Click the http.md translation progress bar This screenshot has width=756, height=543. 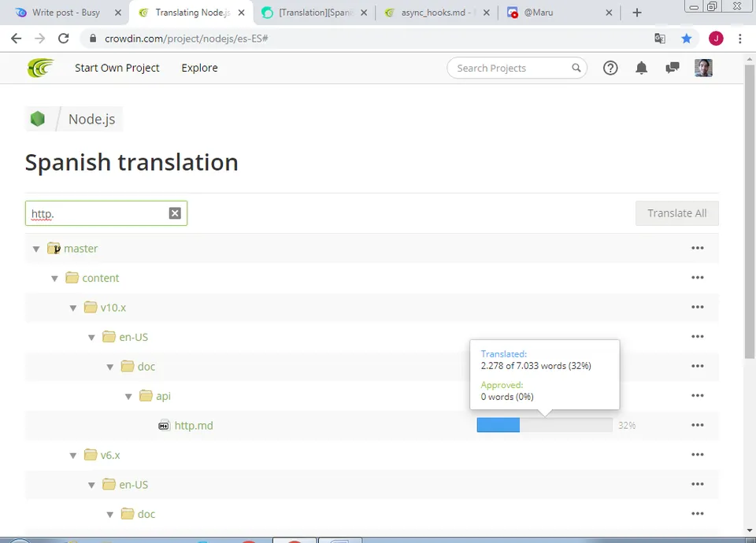click(544, 425)
